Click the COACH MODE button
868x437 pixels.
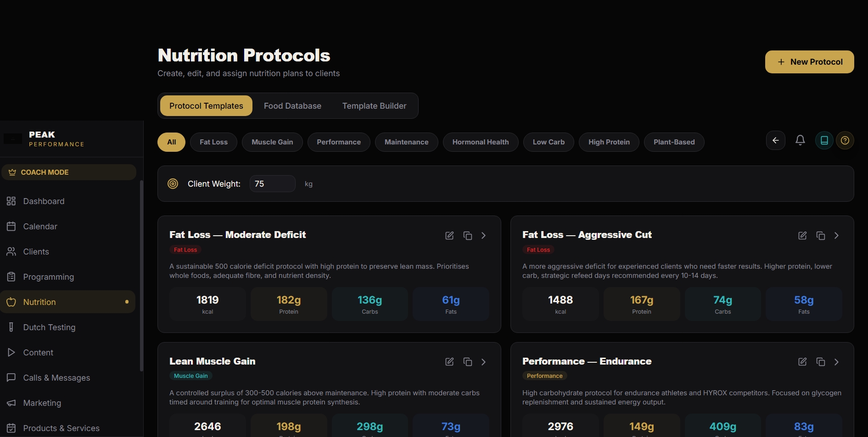(x=69, y=172)
